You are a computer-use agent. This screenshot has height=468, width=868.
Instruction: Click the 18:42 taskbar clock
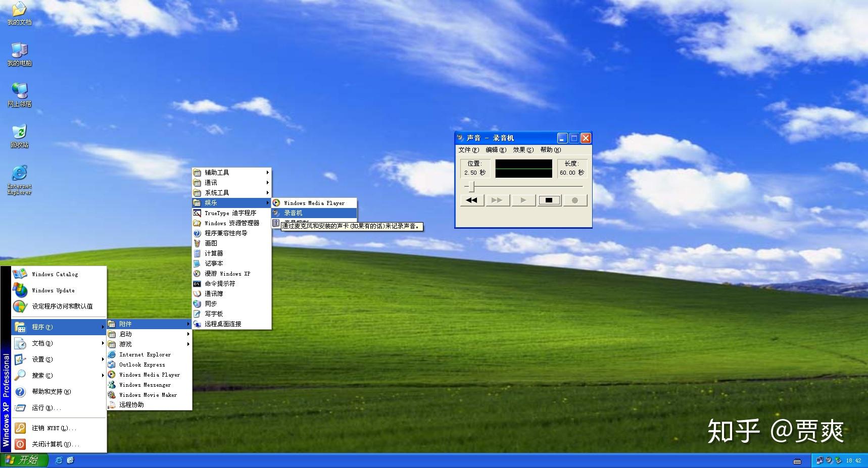[x=853, y=460]
